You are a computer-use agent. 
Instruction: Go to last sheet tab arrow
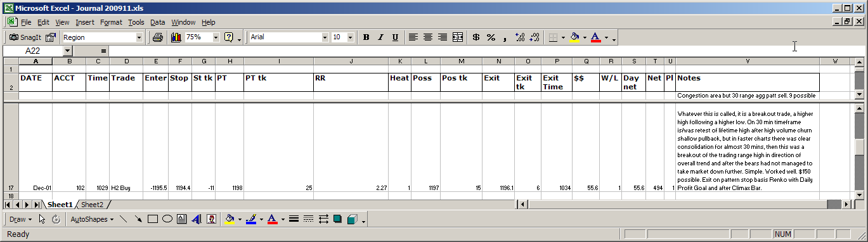pyautogui.click(x=37, y=205)
